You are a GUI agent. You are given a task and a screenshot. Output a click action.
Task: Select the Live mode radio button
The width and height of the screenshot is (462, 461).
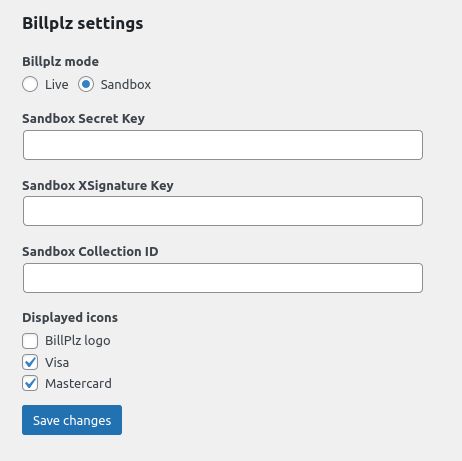pyautogui.click(x=30, y=84)
